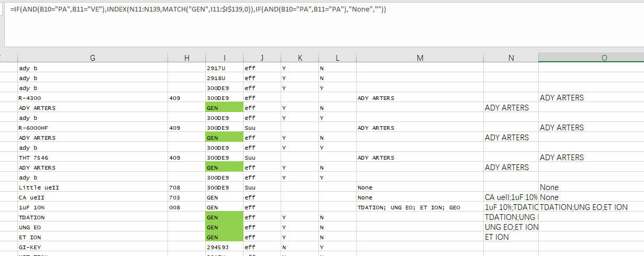
Task: Click the ET ION cell in column G
Action: click(93, 237)
